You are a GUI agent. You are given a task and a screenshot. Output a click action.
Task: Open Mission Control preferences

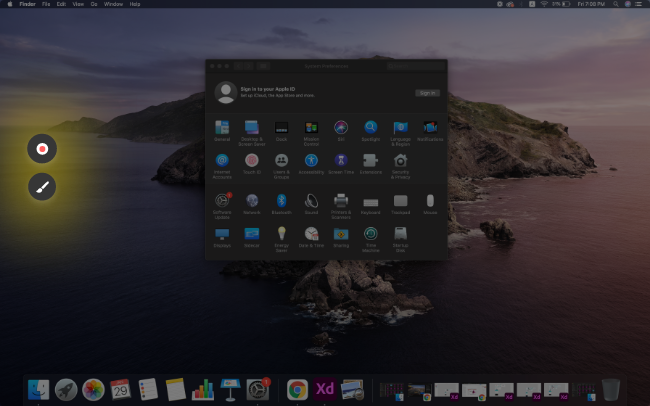pos(311,133)
